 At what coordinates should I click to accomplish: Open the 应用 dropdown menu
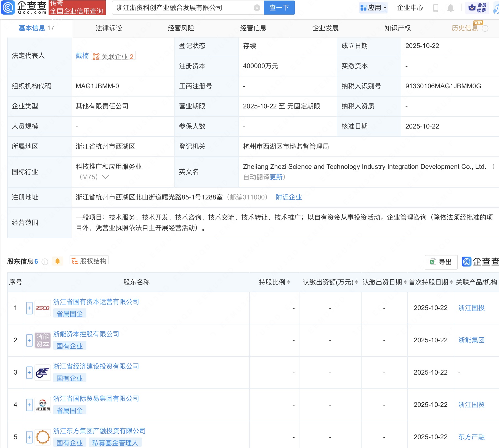374,8
